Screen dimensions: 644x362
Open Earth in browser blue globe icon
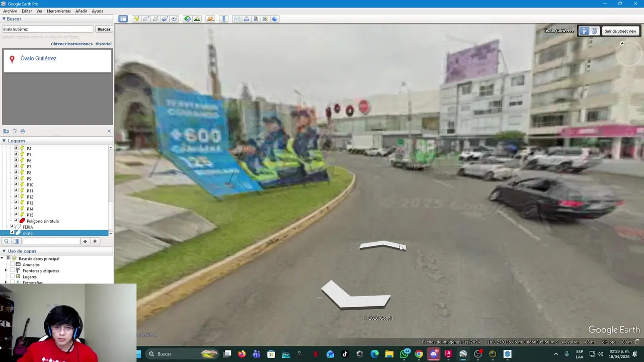pyautogui.click(x=275, y=19)
